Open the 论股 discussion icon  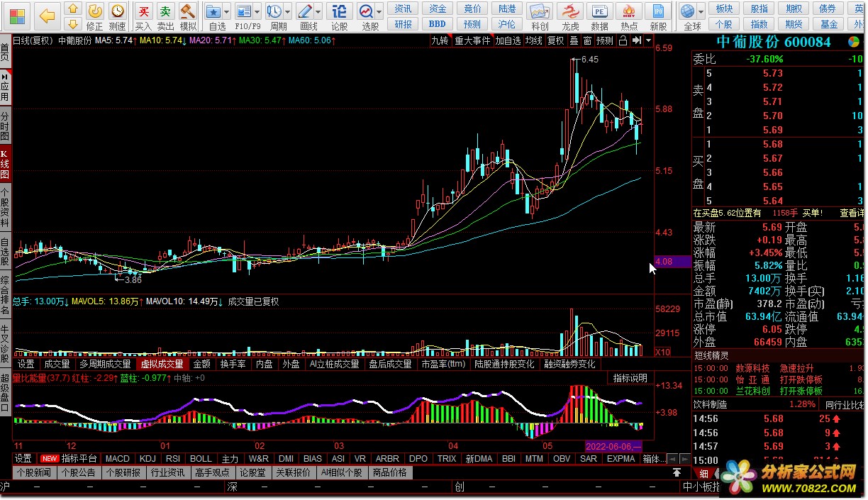coord(340,11)
